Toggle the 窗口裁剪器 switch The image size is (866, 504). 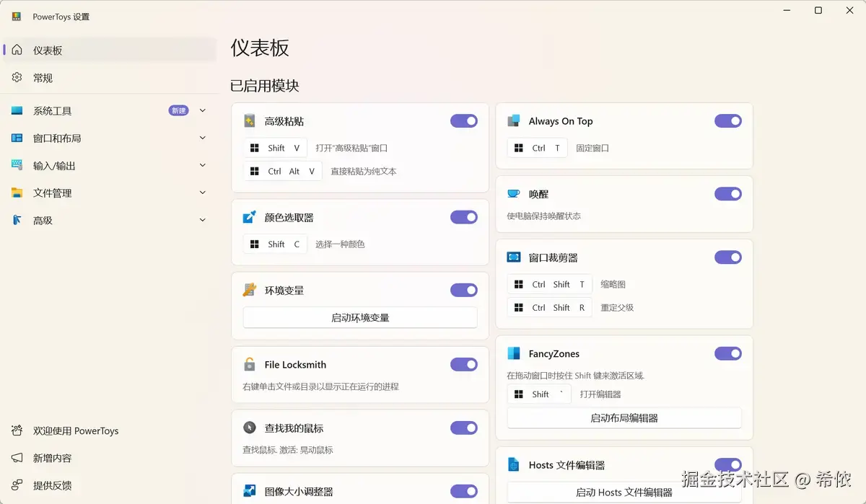point(728,257)
